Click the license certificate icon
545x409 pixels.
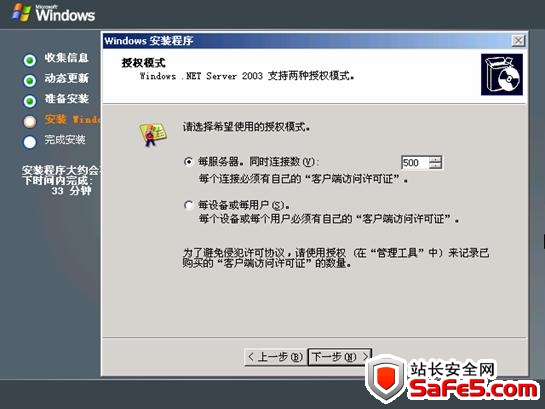[x=152, y=134]
